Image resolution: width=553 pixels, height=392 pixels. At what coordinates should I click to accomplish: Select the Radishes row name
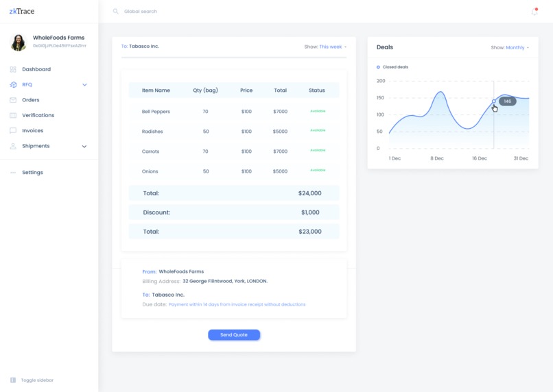coord(152,132)
